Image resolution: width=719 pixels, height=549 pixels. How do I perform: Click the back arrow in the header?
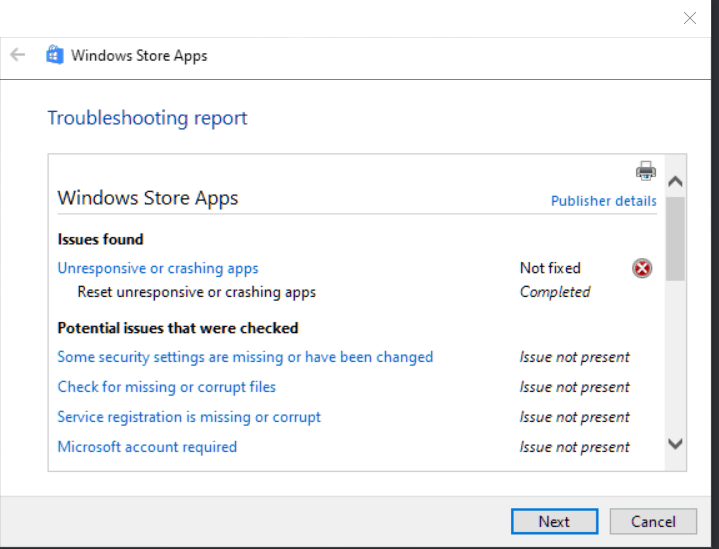click(17, 55)
